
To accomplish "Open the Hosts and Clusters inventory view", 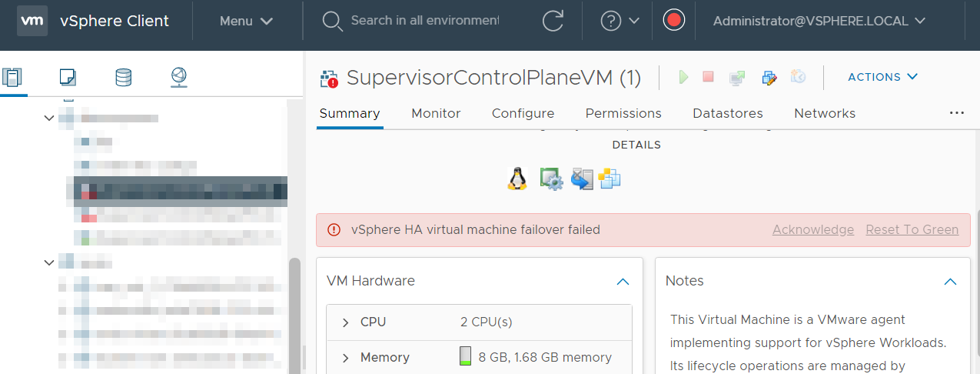I will (12, 77).
